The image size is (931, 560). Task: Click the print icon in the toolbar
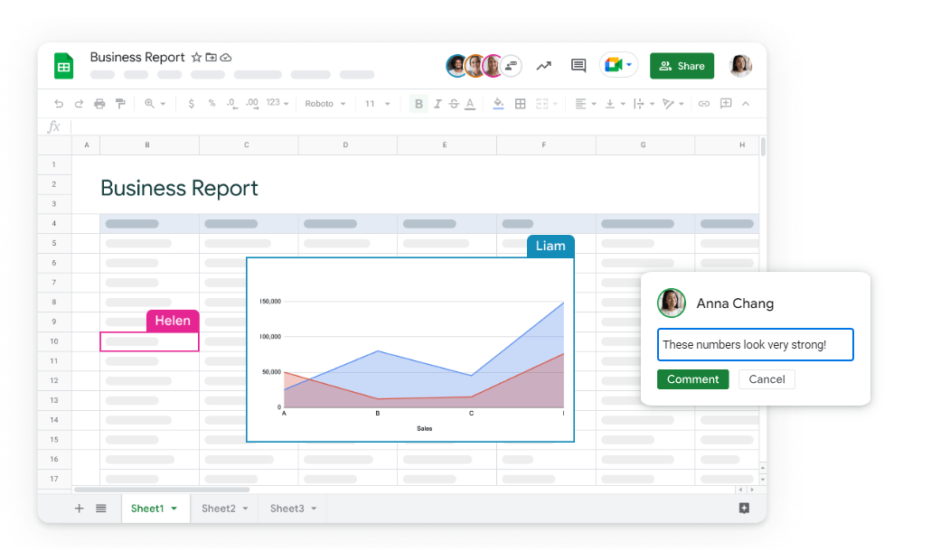[x=99, y=104]
